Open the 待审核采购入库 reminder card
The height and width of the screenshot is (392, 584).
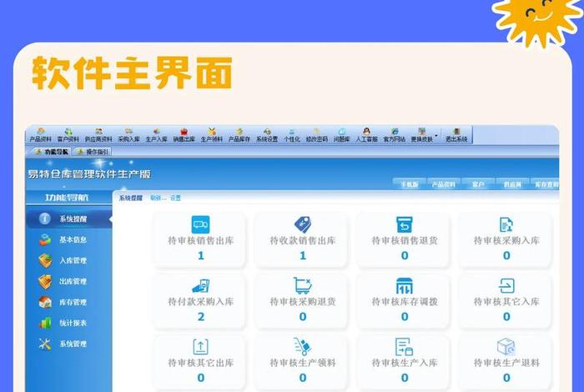(x=506, y=239)
